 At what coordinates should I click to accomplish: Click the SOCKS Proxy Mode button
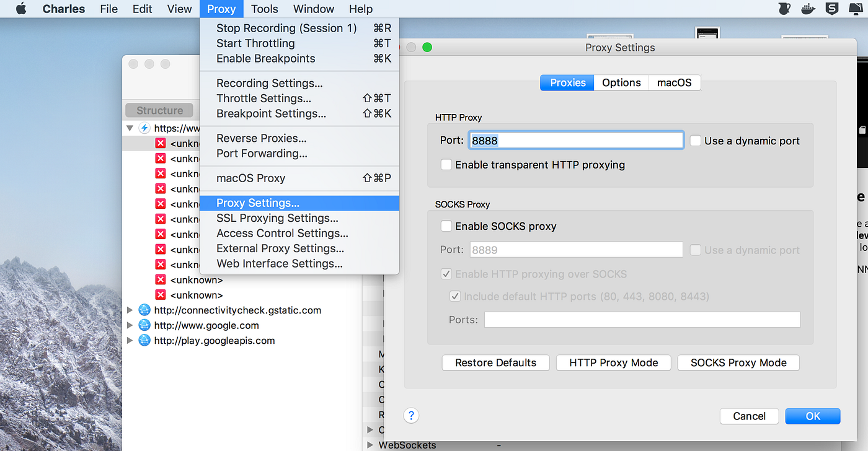pos(738,363)
